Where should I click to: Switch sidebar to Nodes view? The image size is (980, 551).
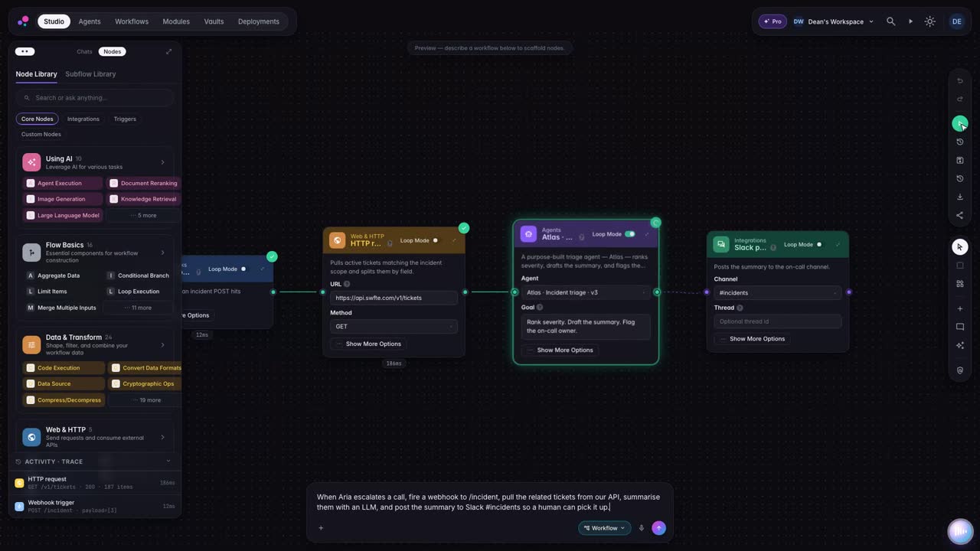tap(112, 51)
